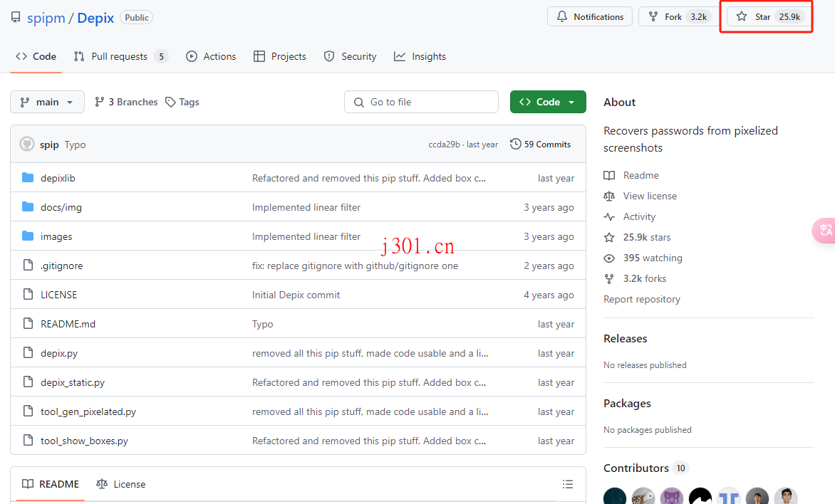Open the Insights tab
The image size is (835, 504).
pyautogui.click(x=420, y=56)
